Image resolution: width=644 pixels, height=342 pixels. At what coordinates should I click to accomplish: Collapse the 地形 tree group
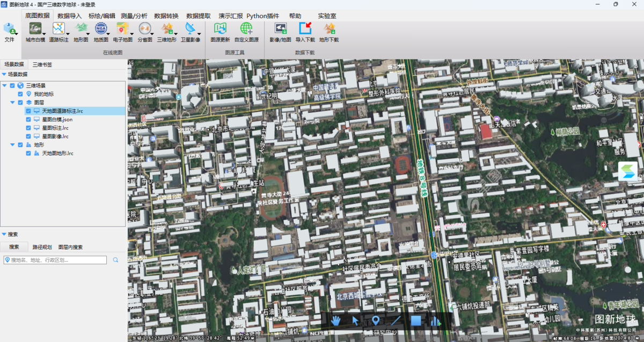click(12, 145)
